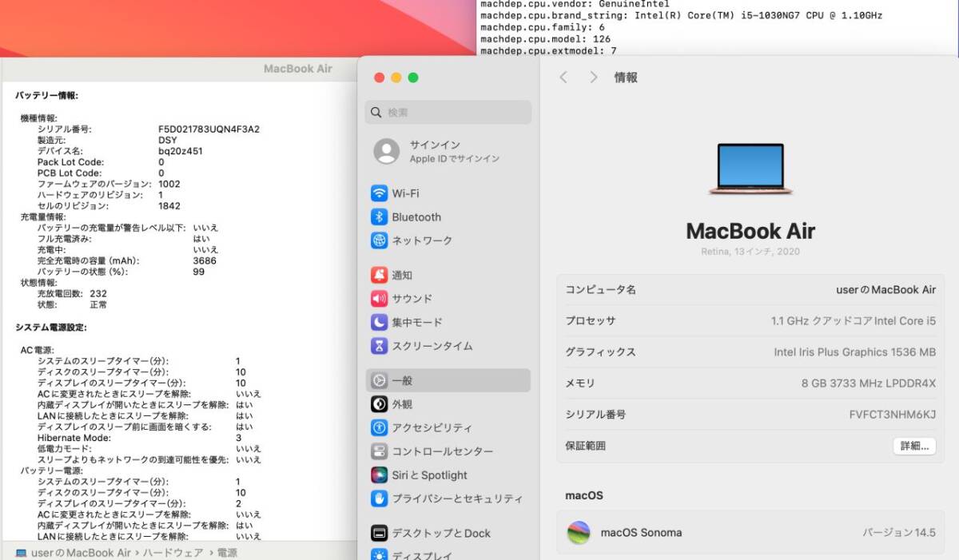Click 'userの MacBook Air' in path bar
This screenshot has width=959, height=560.
[81, 553]
